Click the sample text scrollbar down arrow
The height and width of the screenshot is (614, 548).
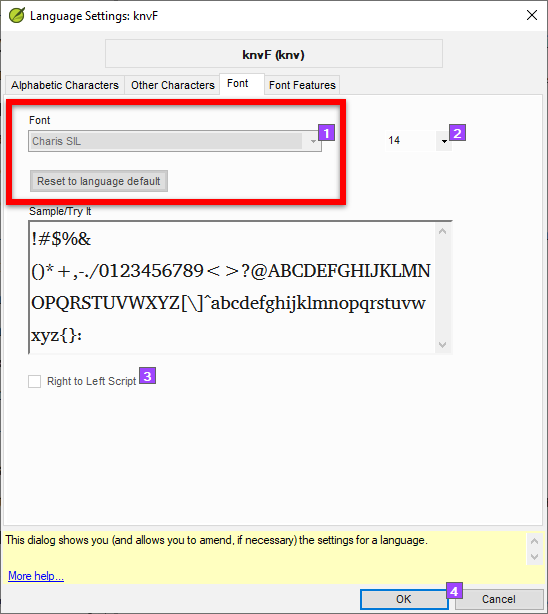(443, 345)
